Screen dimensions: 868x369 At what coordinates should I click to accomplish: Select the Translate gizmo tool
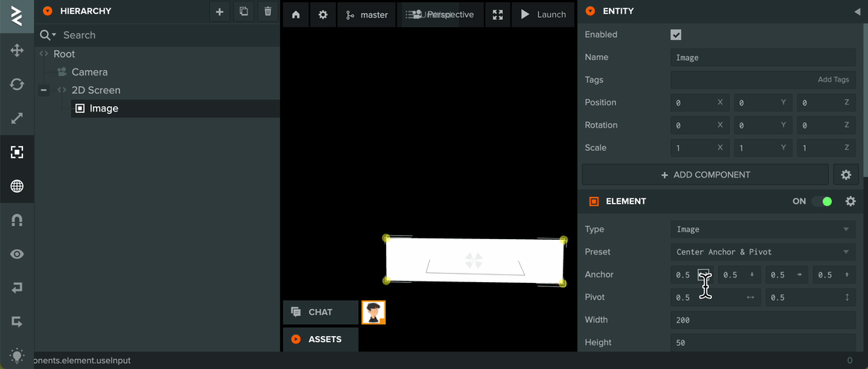click(x=17, y=51)
